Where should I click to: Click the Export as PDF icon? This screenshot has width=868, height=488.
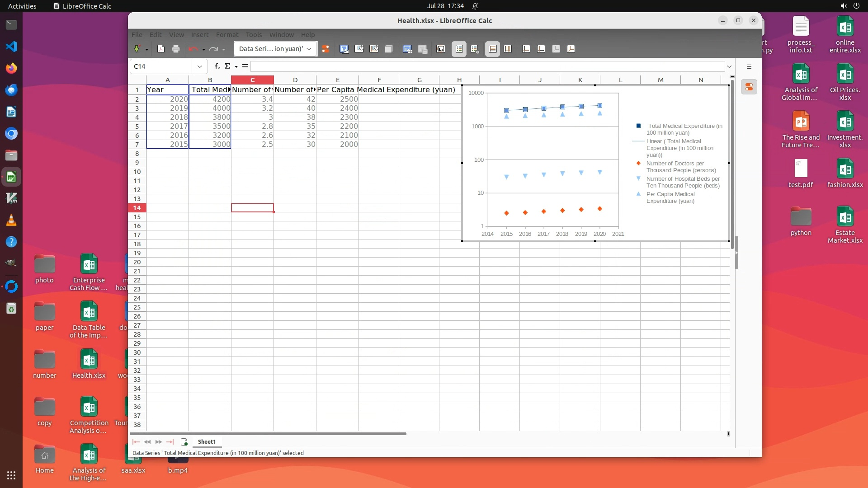click(161, 49)
